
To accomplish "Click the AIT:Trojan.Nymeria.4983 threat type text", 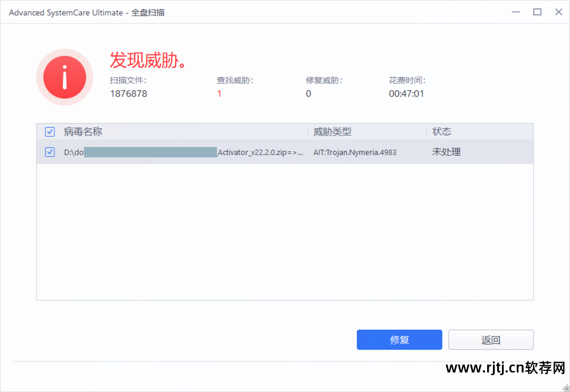I will pyautogui.click(x=355, y=152).
